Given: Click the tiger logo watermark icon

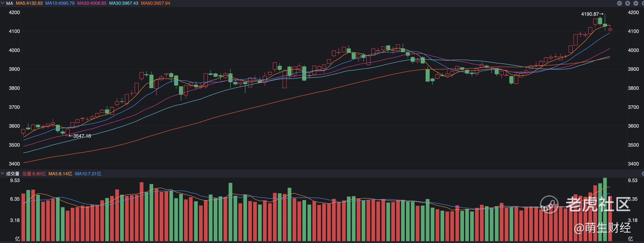Looking at the screenshot, I should [549, 205].
